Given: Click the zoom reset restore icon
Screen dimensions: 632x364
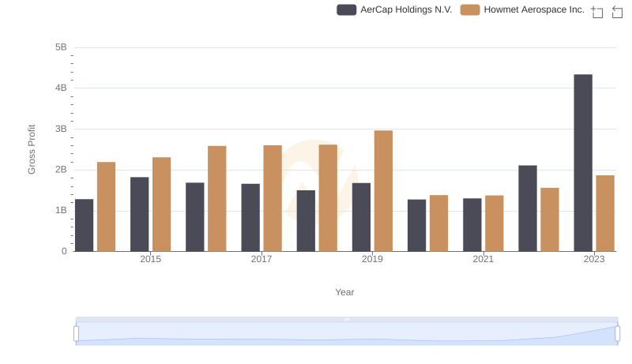Looking at the screenshot, I should (617, 12).
